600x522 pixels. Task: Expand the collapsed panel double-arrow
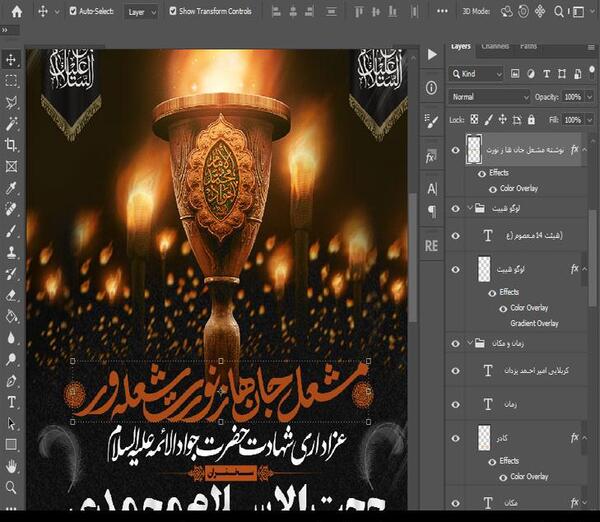(x=5, y=30)
